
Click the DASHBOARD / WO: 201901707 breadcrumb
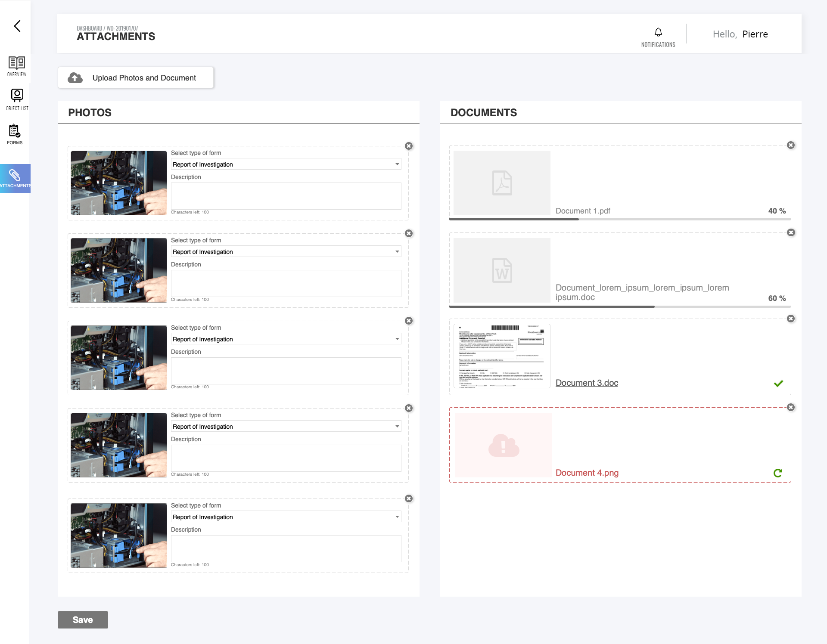pos(107,28)
